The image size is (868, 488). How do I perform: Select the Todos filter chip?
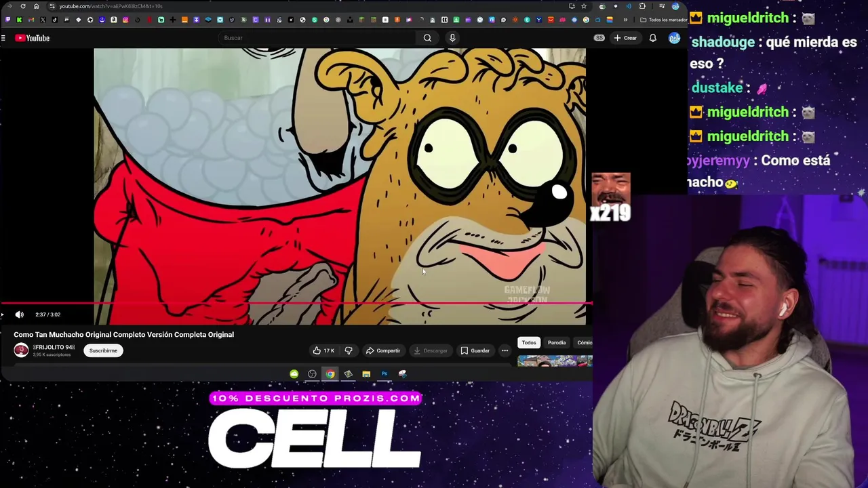coord(529,342)
